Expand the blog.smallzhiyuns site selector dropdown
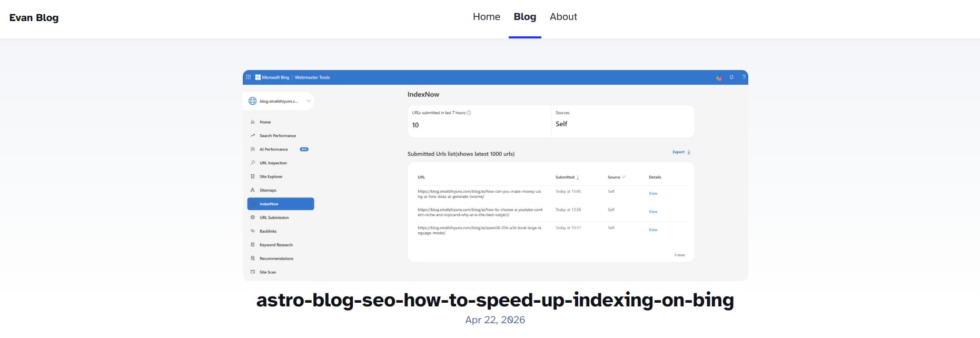This screenshot has height=338, width=980. pos(308,101)
